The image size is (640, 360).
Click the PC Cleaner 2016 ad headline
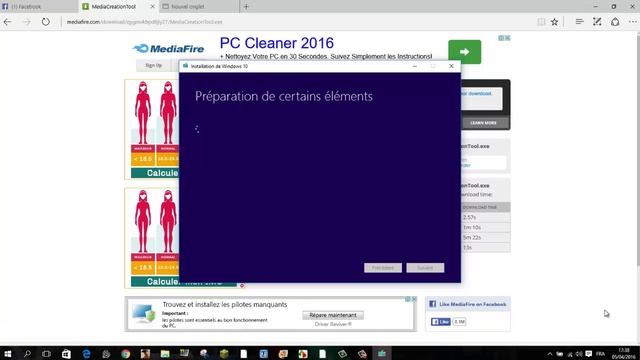[x=277, y=43]
